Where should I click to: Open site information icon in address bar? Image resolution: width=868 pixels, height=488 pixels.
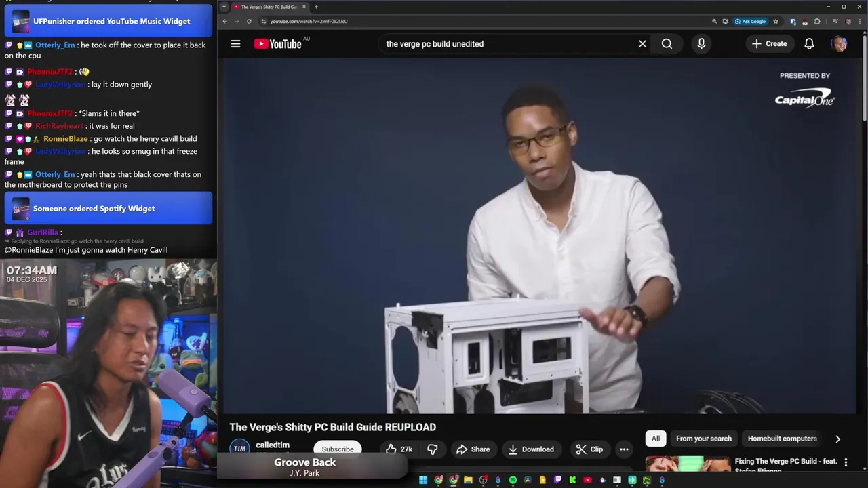[264, 21]
